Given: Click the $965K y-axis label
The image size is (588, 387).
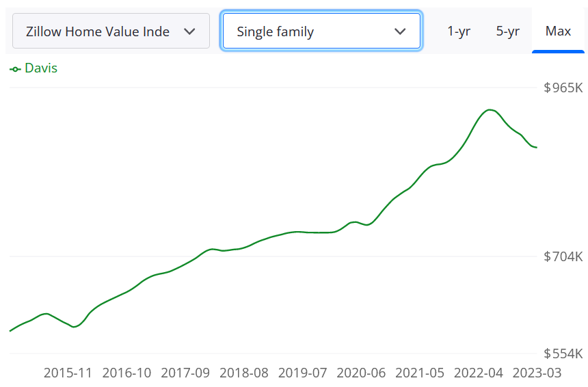Looking at the screenshot, I should [563, 88].
